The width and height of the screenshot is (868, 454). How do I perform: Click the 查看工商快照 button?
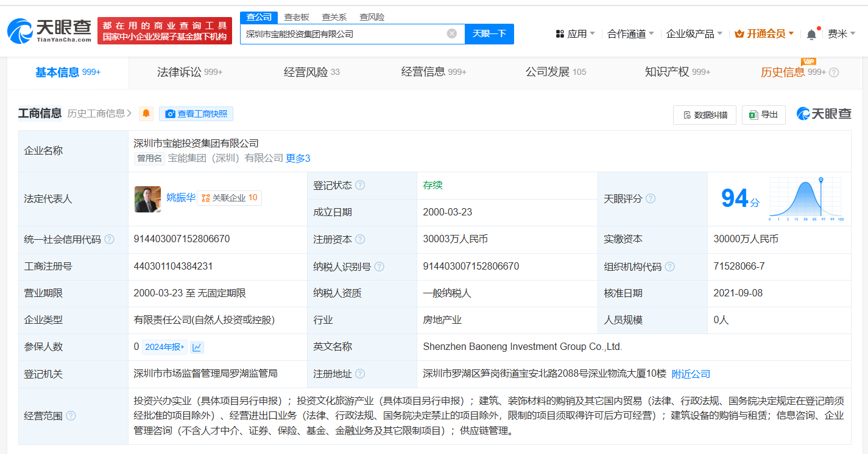[x=196, y=114]
